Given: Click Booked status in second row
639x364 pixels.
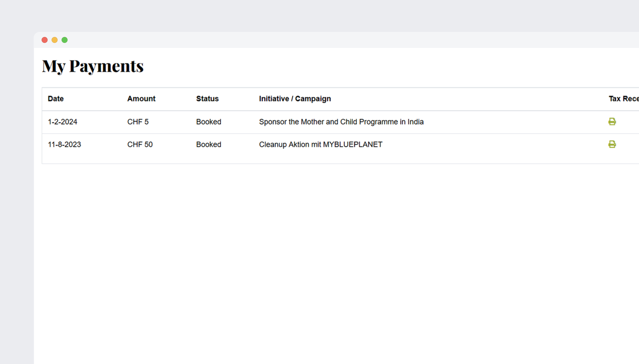Looking at the screenshot, I should [208, 144].
